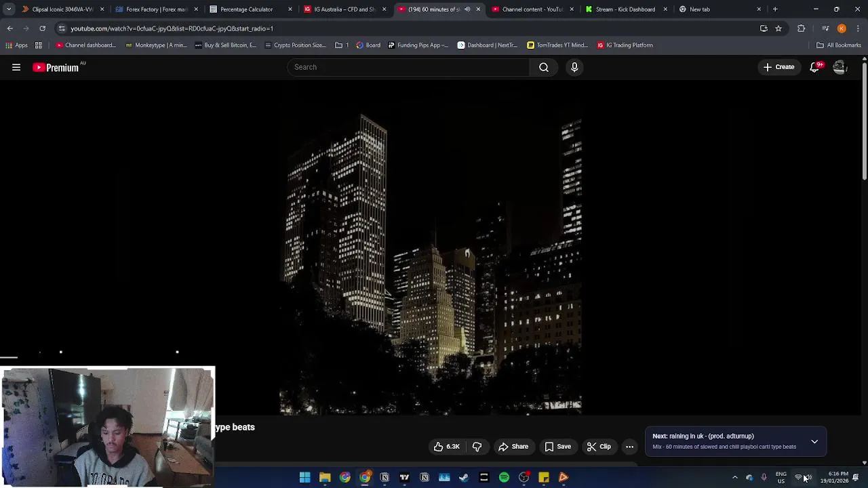This screenshot has width=868, height=488.
Task: Open Chrome profile avatar K
Action: point(842,28)
